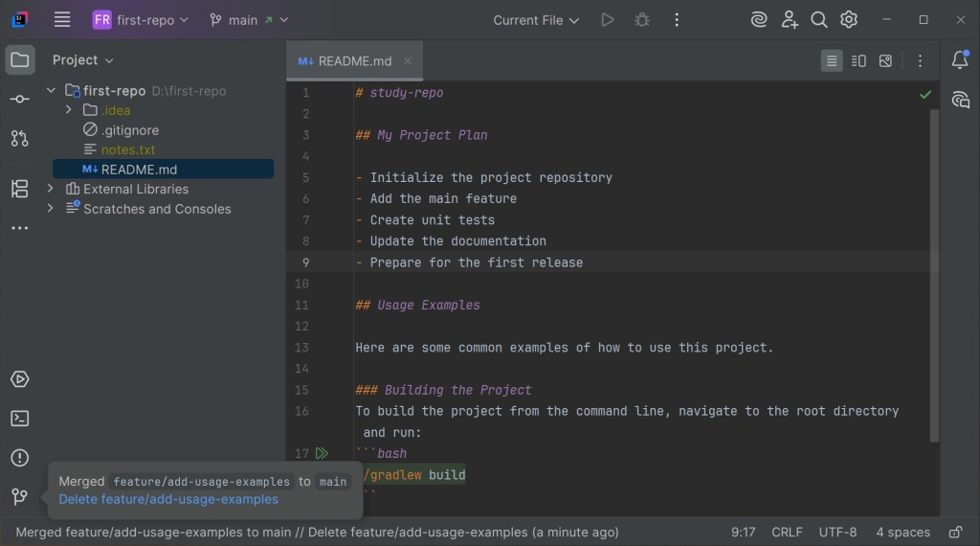Switch to editor-only view mode
The height and width of the screenshot is (546, 980).
tap(832, 60)
